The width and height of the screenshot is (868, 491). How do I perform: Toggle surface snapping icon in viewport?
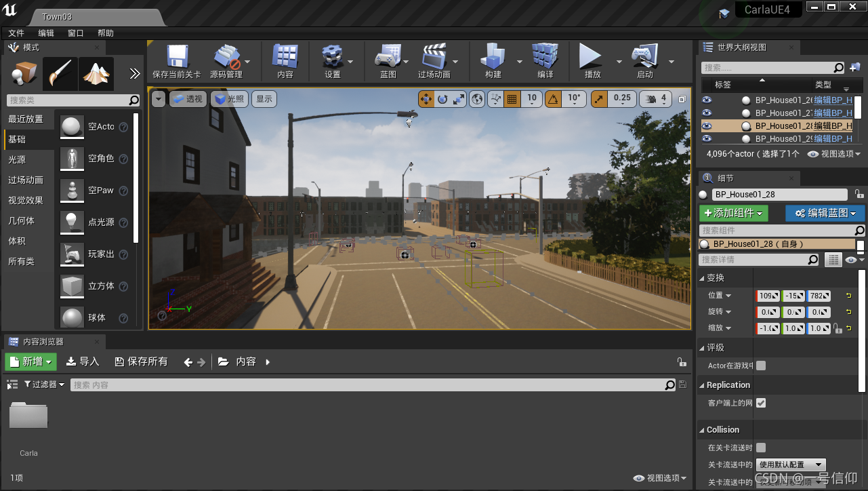495,99
